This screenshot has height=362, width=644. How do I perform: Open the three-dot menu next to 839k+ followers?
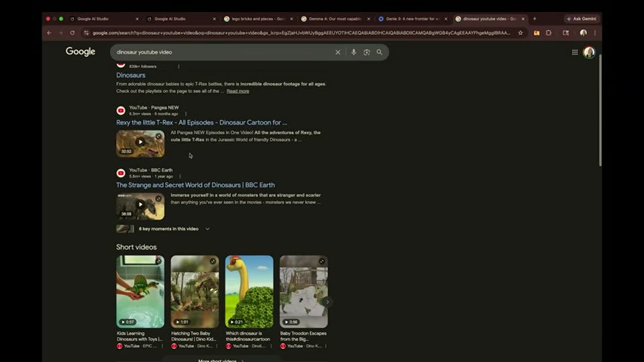coord(178,66)
